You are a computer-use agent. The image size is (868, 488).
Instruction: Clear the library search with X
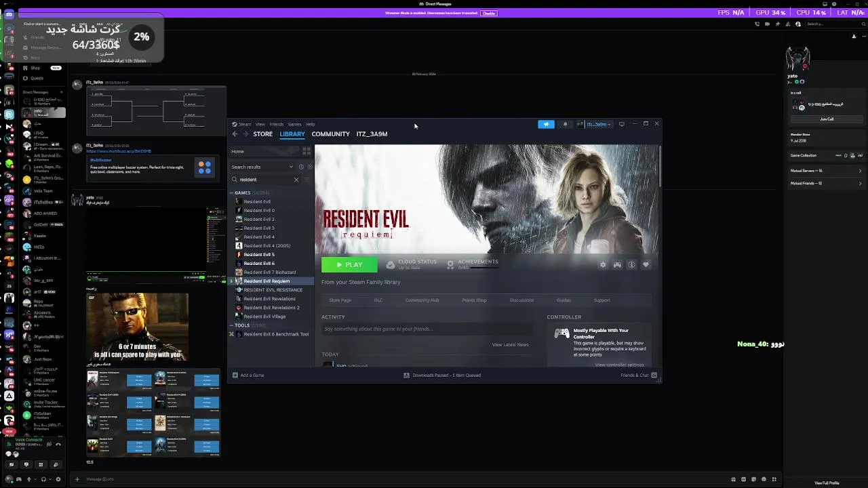[x=296, y=180]
